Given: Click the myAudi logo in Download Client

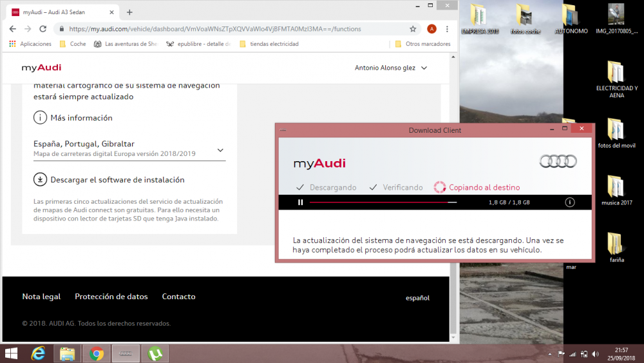Looking at the screenshot, I should [x=319, y=163].
